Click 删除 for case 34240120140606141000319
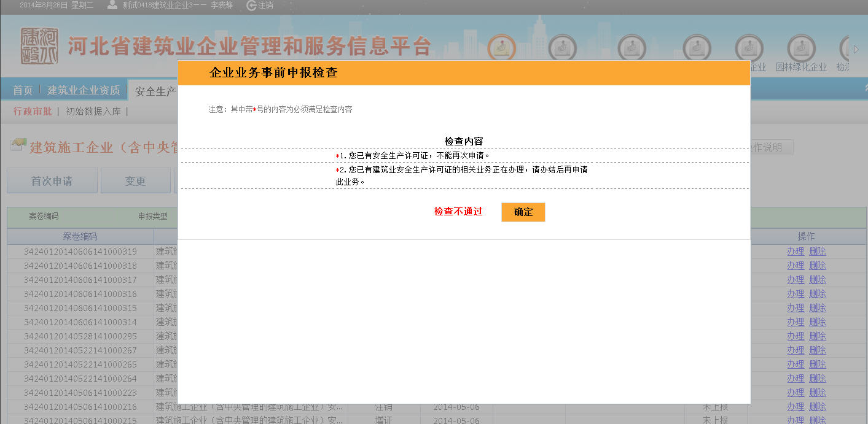 pyautogui.click(x=818, y=252)
